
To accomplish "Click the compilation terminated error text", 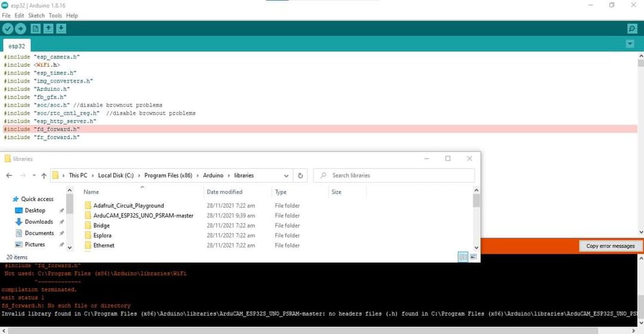I will [x=39, y=290].
